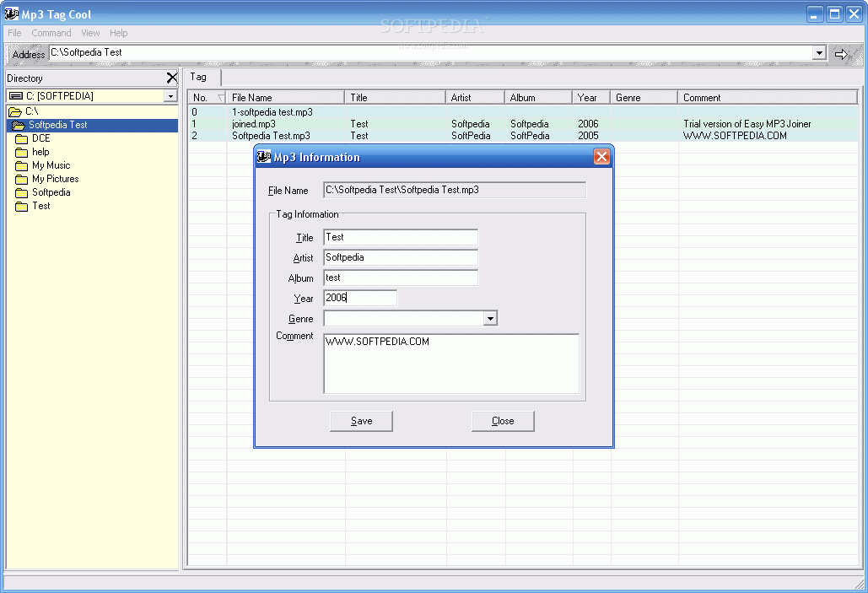Viewport: 868px width, 593px height.
Task: Click the Mp3 Information dialog title icon
Action: [264, 157]
